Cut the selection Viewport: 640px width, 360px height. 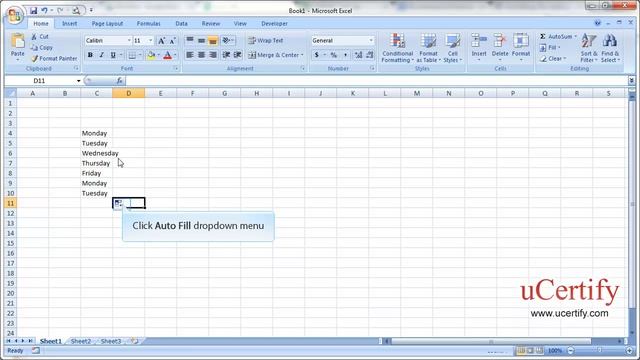[40, 37]
